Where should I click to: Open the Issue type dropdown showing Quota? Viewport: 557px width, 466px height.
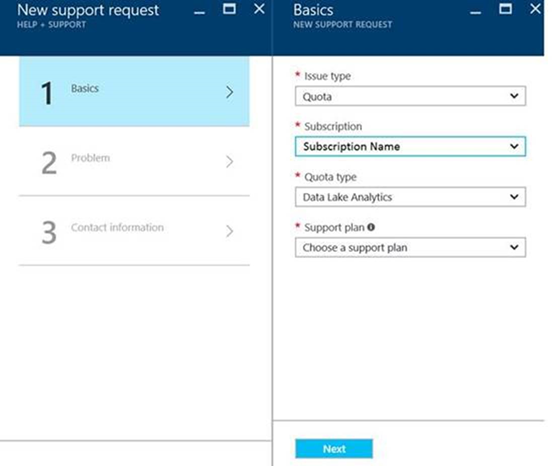(410, 96)
